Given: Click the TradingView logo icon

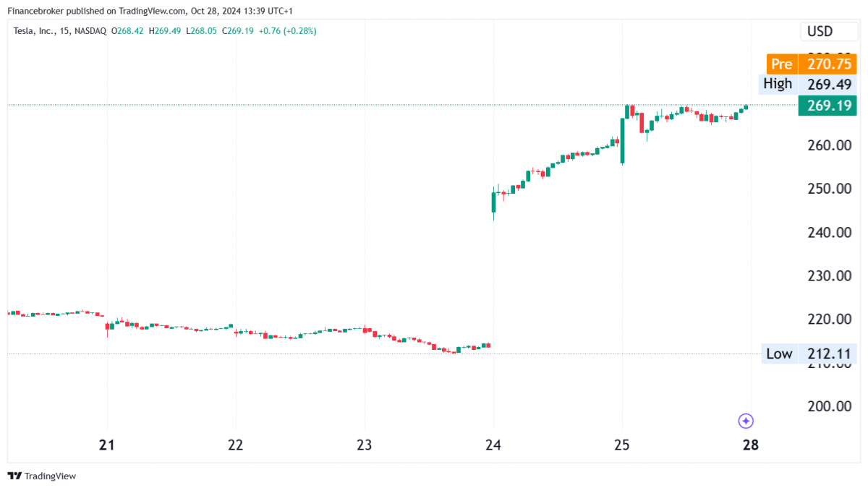Looking at the screenshot, I should point(14,476).
